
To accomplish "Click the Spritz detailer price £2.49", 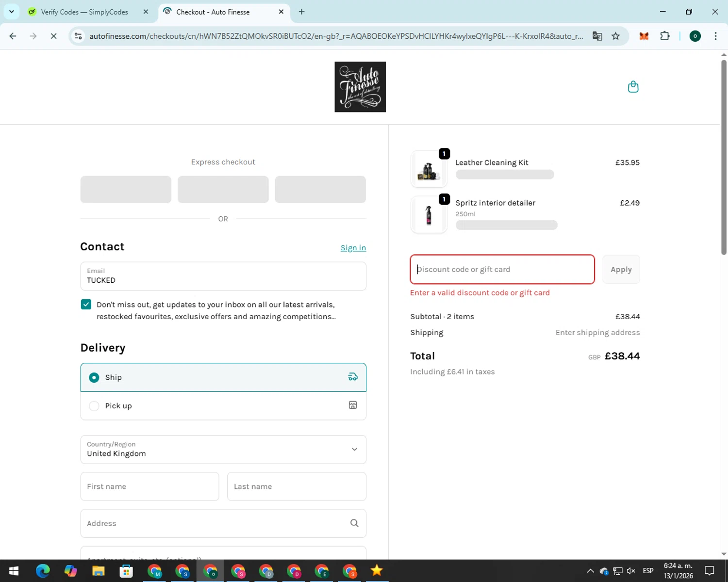I will (629, 203).
